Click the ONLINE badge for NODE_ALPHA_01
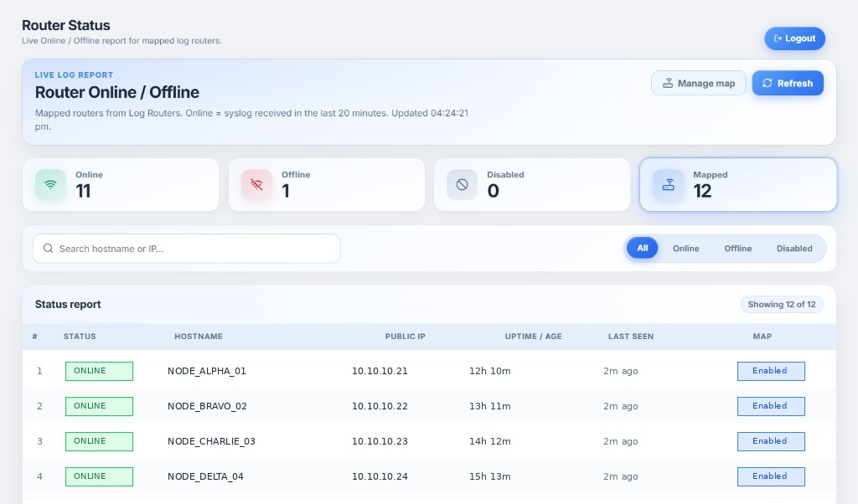The width and height of the screenshot is (858, 504). (99, 371)
